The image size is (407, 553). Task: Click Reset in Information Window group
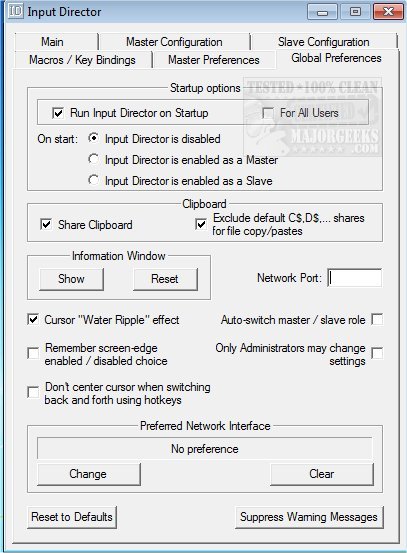click(165, 279)
